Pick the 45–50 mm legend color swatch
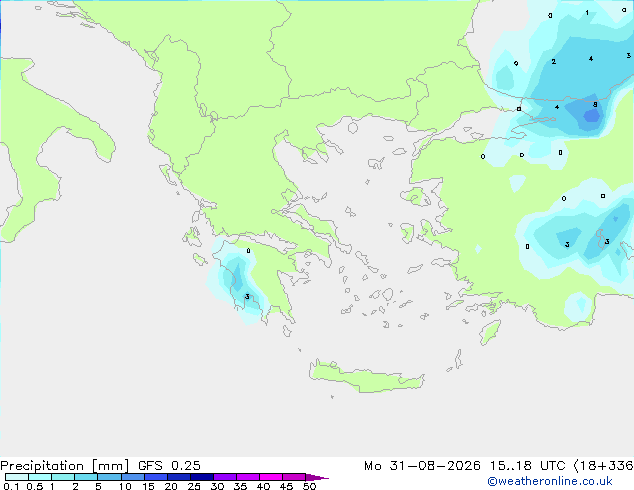The image size is (634, 490). 294,477
